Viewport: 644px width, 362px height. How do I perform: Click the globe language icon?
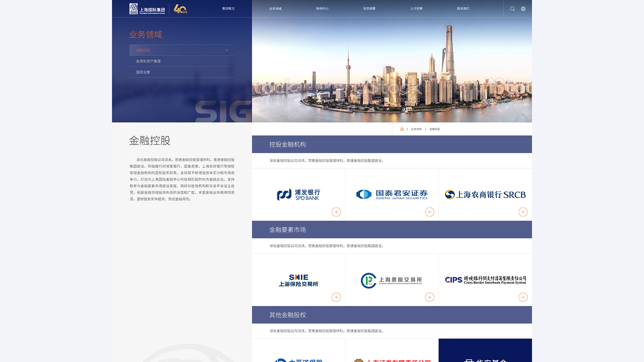click(x=523, y=9)
